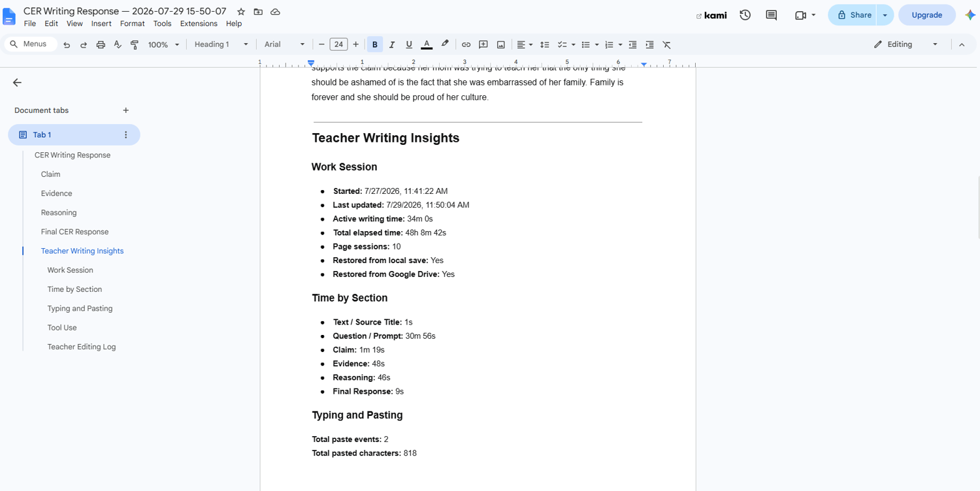Toggle bold formatting

(x=375, y=44)
